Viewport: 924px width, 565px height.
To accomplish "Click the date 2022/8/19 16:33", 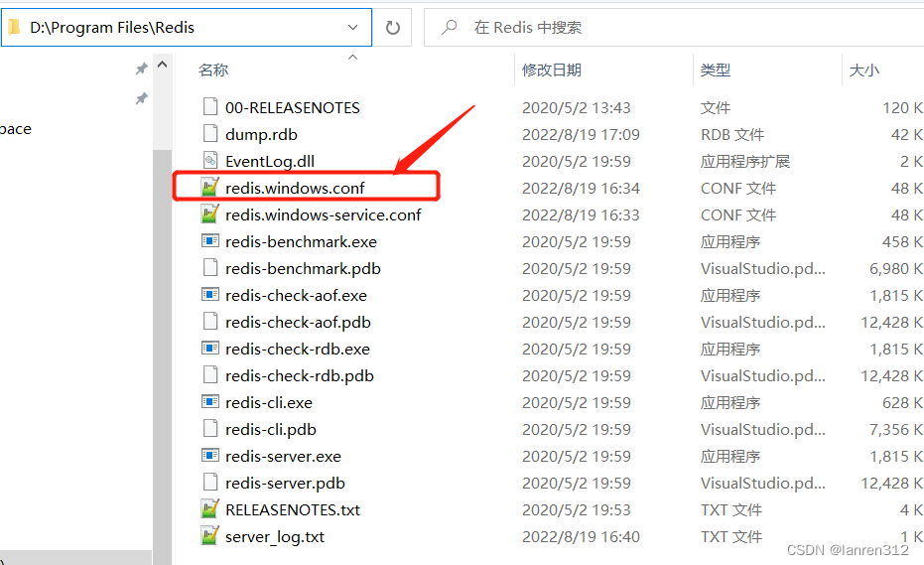I will coord(581,214).
